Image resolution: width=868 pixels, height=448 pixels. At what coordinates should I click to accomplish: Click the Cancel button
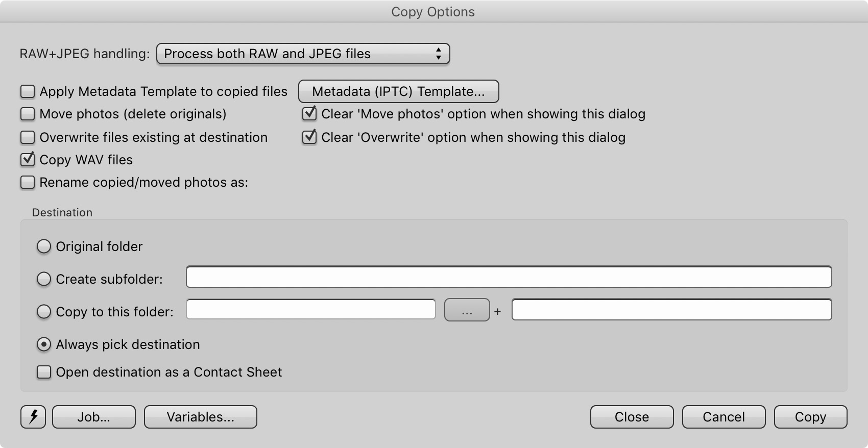[724, 417]
